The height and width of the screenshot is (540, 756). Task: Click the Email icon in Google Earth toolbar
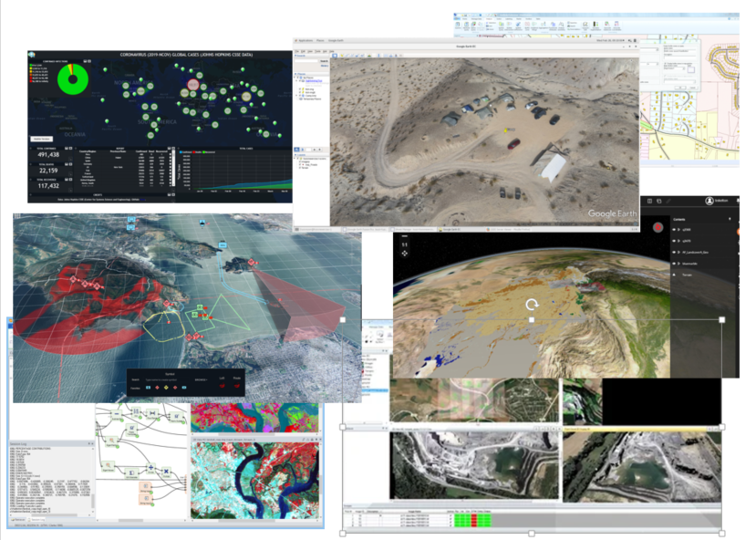point(396,56)
